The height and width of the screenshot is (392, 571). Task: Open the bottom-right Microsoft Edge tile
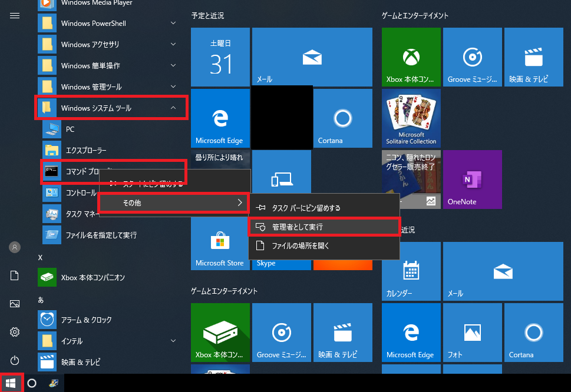411,333
